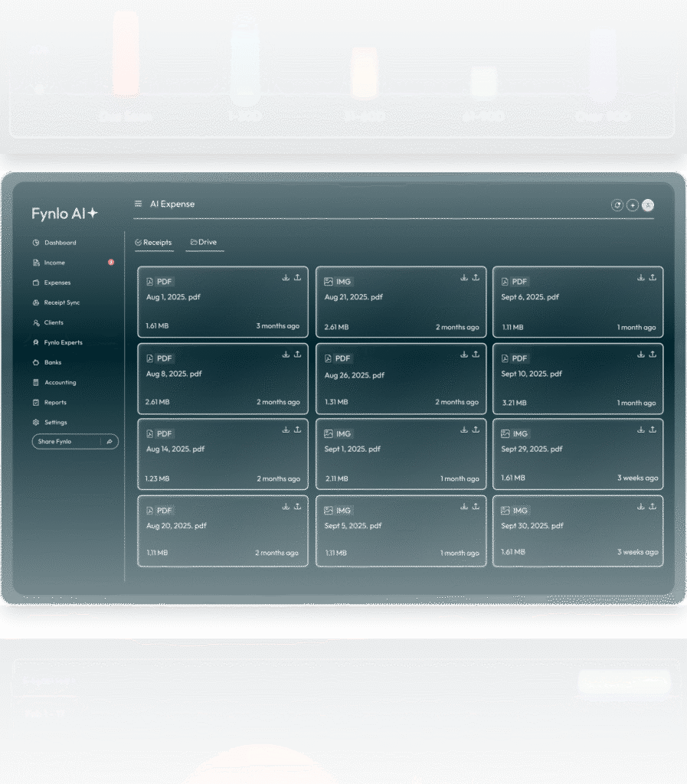Viewport: 687px width, 784px height.
Task: Download the Aug 1, 2025 PDF file
Action: tap(286, 278)
